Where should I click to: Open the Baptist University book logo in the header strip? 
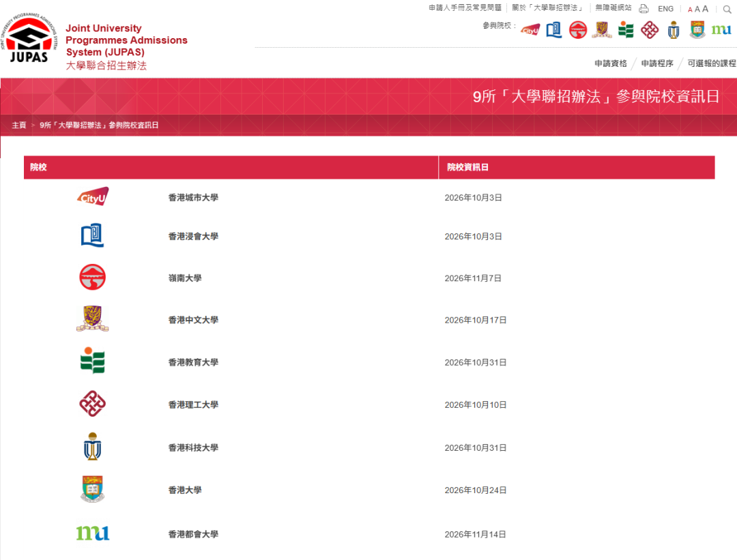click(x=554, y=30)
